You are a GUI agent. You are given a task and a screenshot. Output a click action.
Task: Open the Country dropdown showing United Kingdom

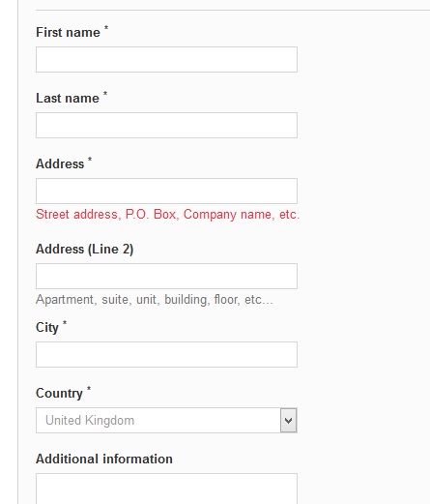(x=166, y=420)
